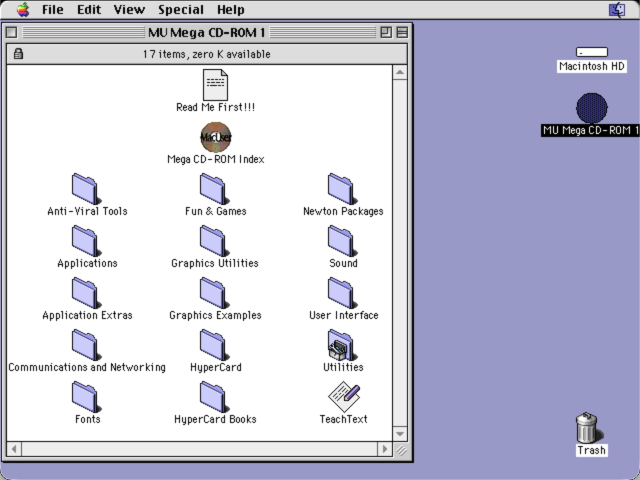Click the vertical scrollbar up arrow
This screenshot has height=480, width=640.
pyautogui.click(x=400, y=72)
